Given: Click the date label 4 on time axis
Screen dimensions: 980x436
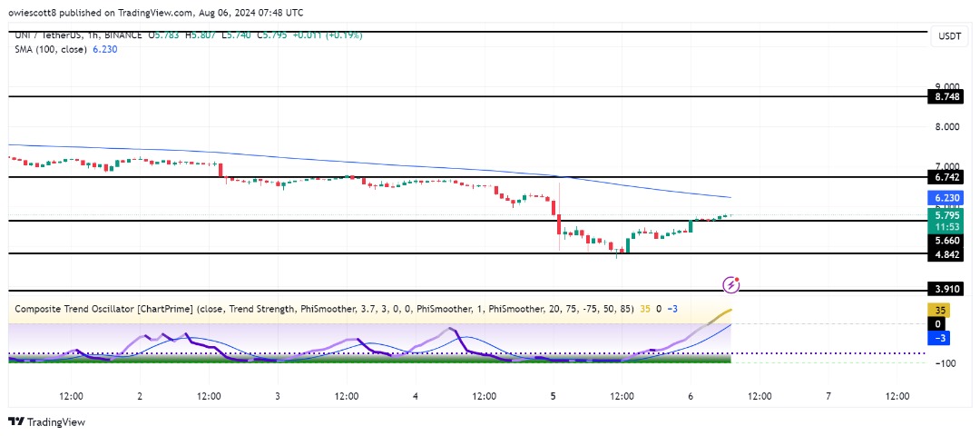Looking at the screenshot, I should [415, 396].
